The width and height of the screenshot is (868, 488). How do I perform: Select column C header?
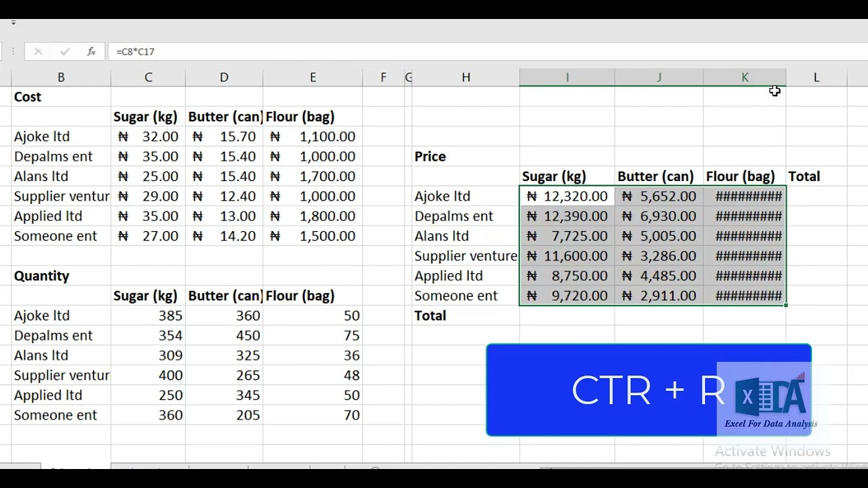pyautogui.click(x=148, y=77)
